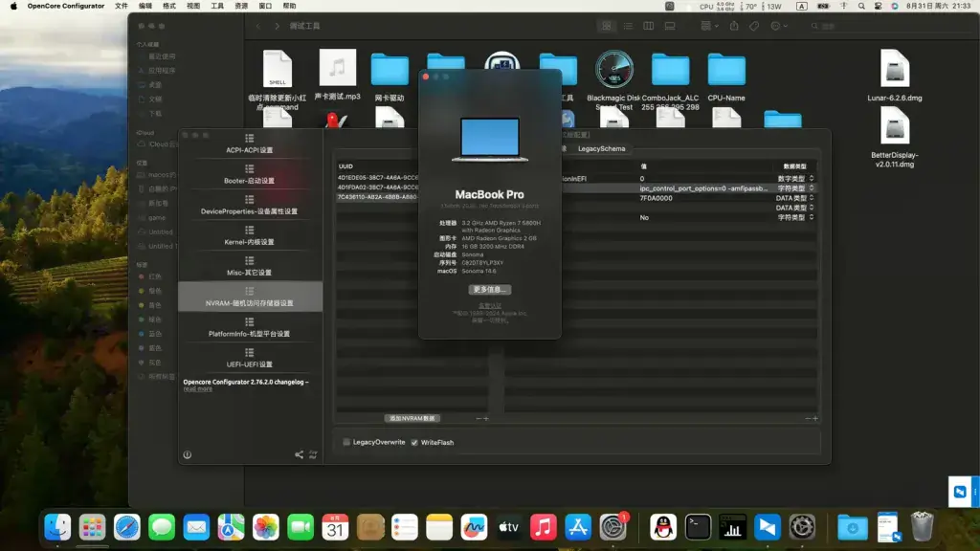Click the 更多信息... button in About window
The width and height of the screenshot is (980, 551).
tap(490, 289)
